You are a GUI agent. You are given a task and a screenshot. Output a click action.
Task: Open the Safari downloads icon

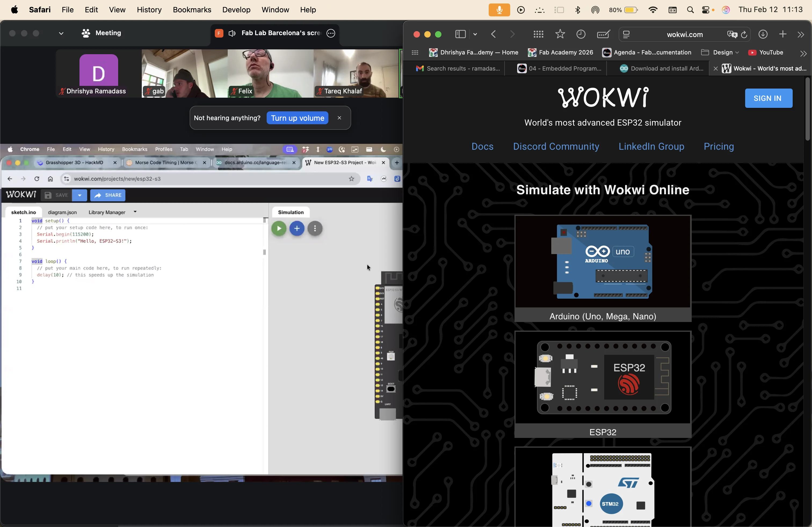[x=763, y=34]
